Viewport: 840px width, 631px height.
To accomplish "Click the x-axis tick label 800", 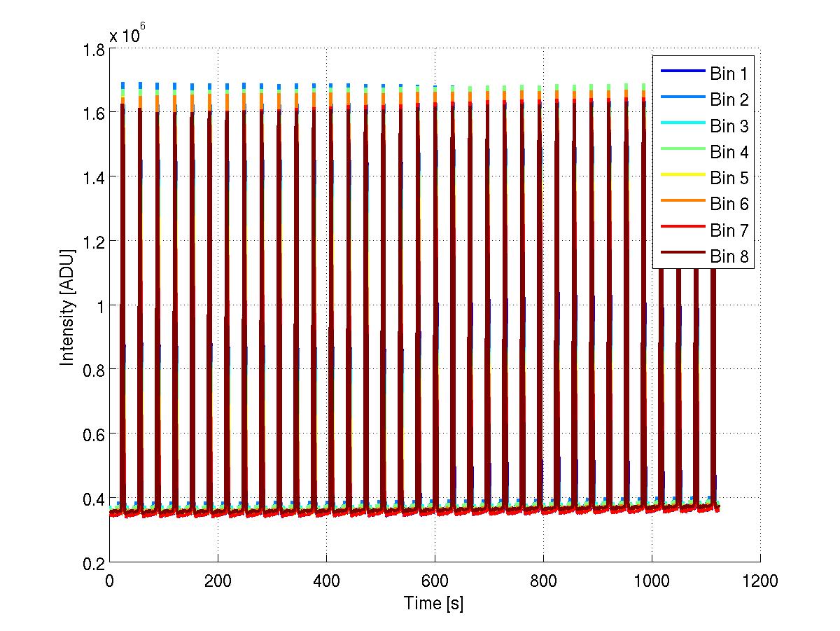I will coord(542,581).
